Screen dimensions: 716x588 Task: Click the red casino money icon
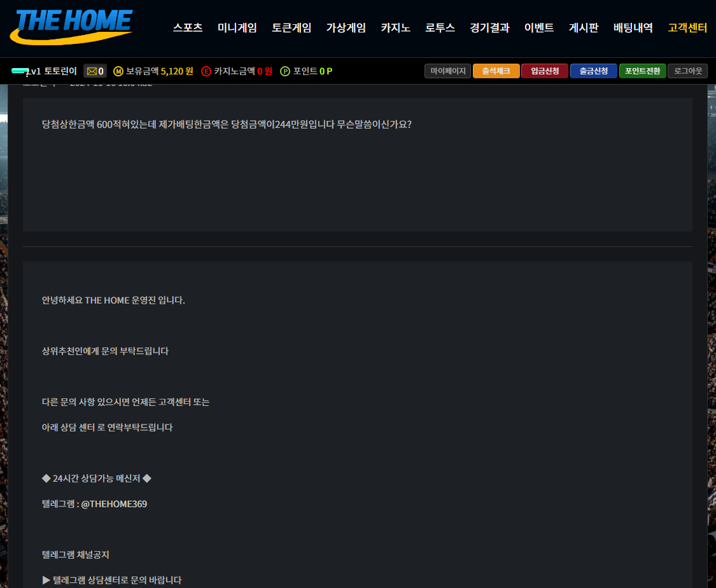click(x=206, y=71)
